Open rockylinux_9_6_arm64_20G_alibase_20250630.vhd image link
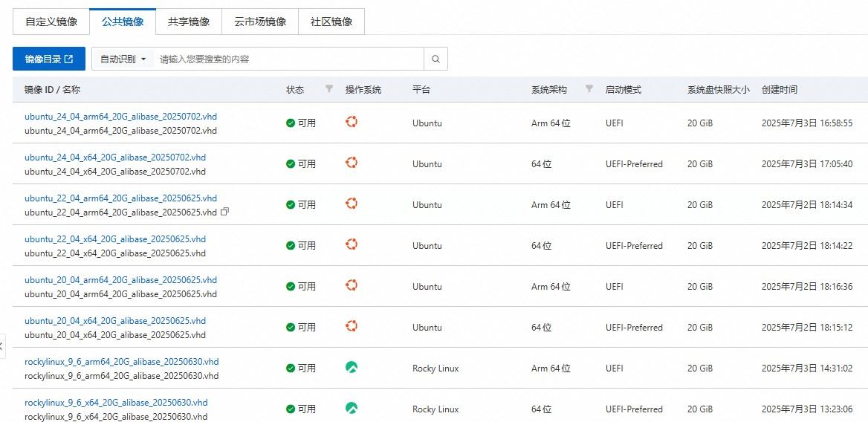868x422 pixels. point(122,362)
